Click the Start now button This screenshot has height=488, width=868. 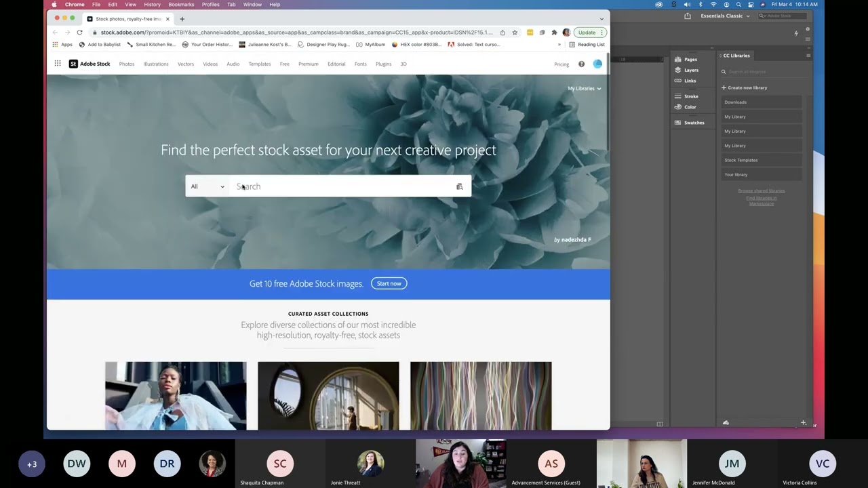click(x=389, y=283)
